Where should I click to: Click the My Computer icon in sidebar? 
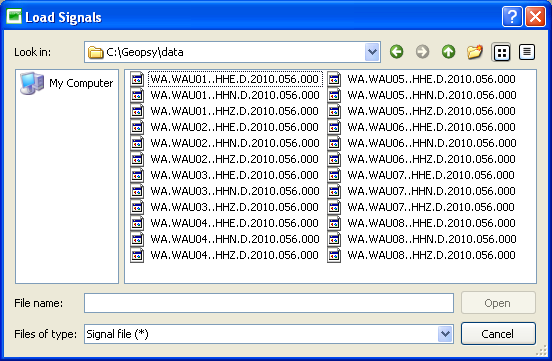point(32,83)
